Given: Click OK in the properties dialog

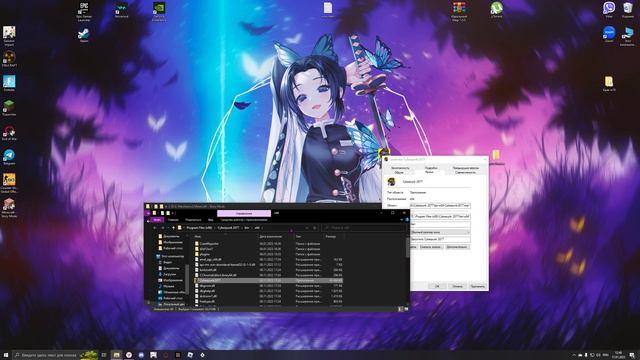Looking at the screenshot, I should [x=437, y=286].
